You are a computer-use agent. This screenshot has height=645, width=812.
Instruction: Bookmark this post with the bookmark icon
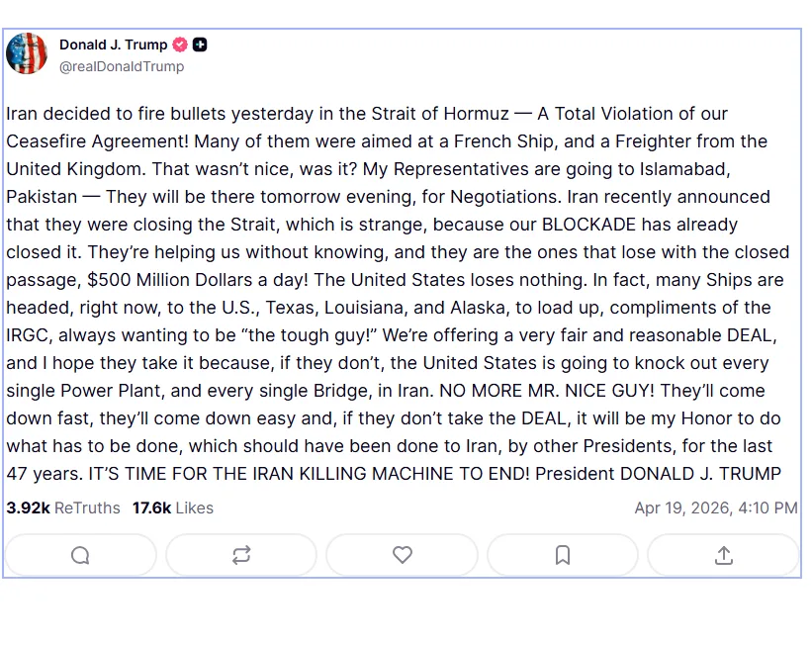[x=563, y=555]
